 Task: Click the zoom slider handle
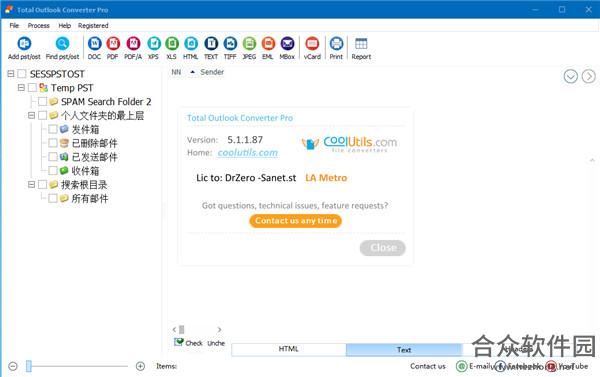(x=29, y=366)
